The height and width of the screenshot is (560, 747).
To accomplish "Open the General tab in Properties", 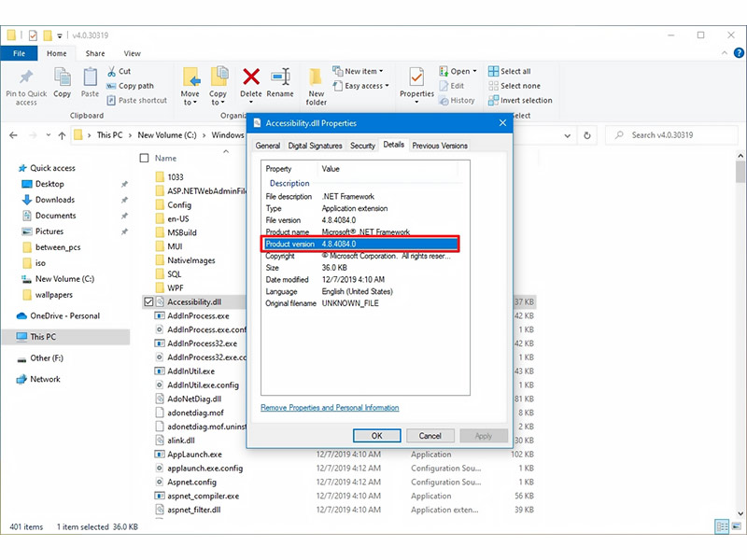I will point(268,146).
